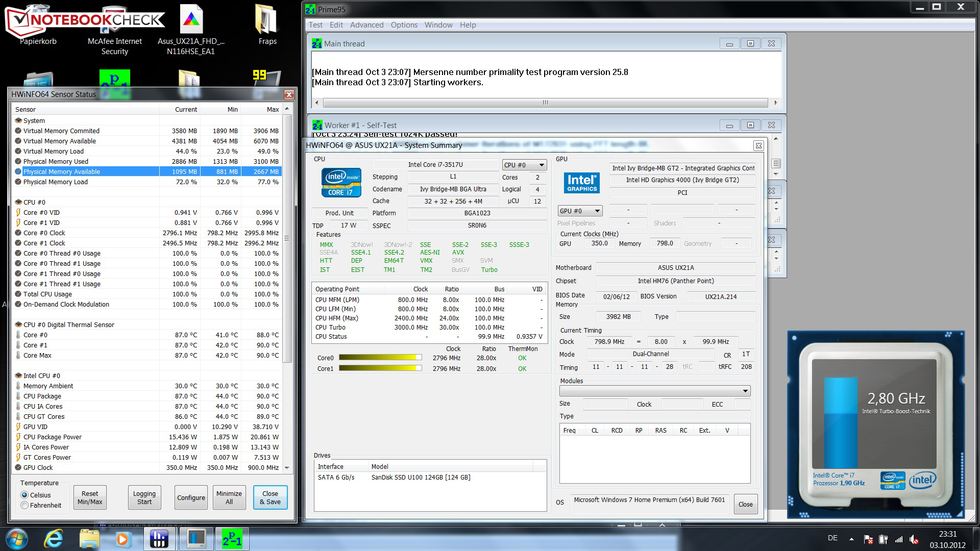Screen dimensions: 980x551
Task: Open the memory Modules dropdown
Action: 655,391
